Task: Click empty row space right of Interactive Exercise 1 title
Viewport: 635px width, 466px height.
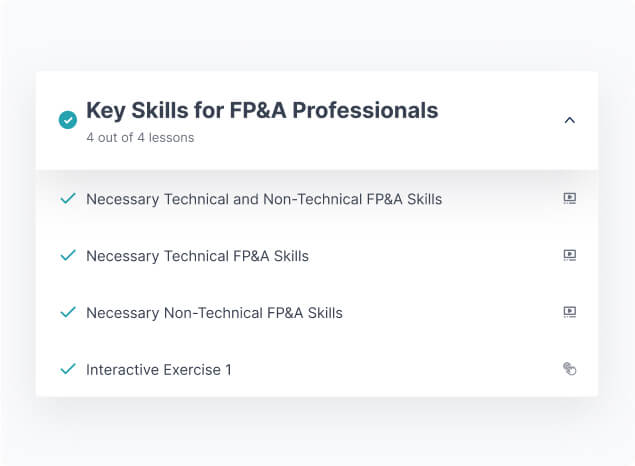Action: click(400, 370)
